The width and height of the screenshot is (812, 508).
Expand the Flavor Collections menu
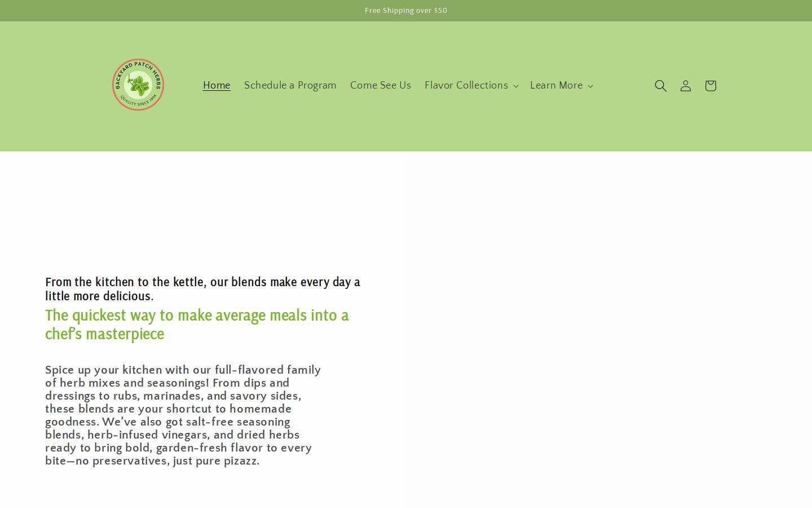(x=471, y=86)
